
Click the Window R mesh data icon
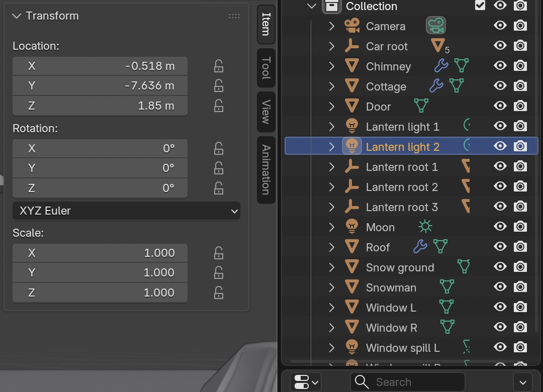pyautogui.click(x=447, y=327)
